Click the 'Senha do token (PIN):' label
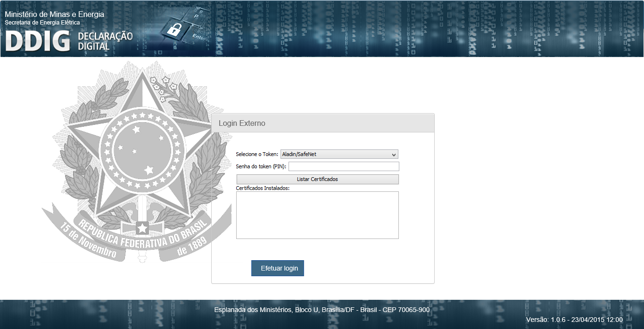This screenshot has width=644, height=329. click(261, 166)
